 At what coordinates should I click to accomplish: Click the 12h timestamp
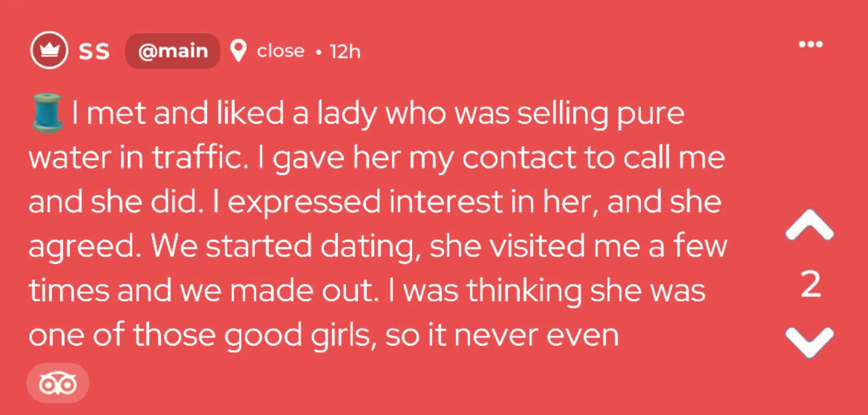(345, 52)
